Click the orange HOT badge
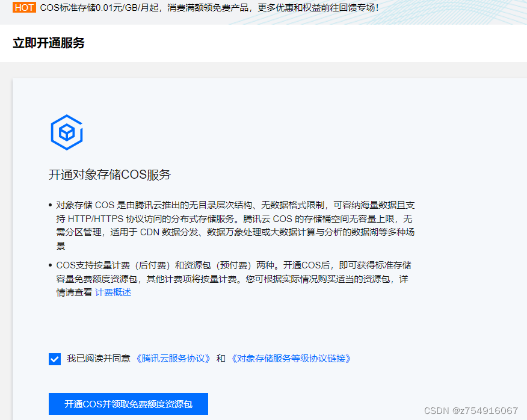527x420 pixels. click(24, 7)
